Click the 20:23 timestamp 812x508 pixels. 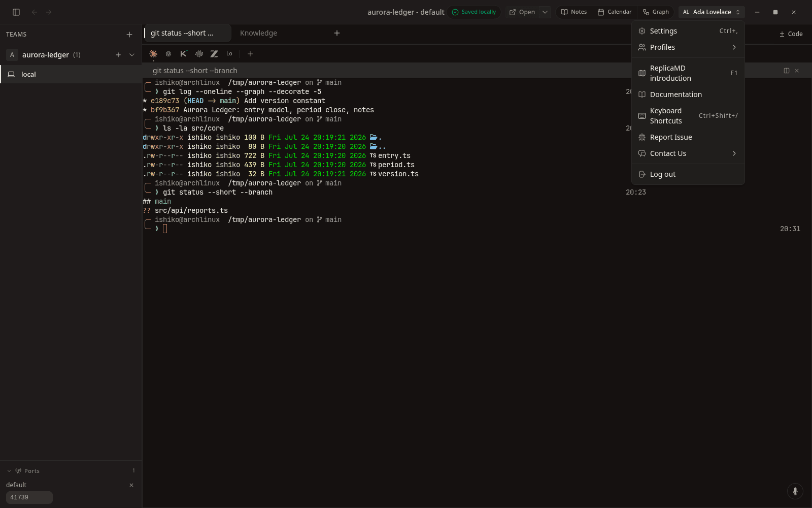[x=636, y=192]
